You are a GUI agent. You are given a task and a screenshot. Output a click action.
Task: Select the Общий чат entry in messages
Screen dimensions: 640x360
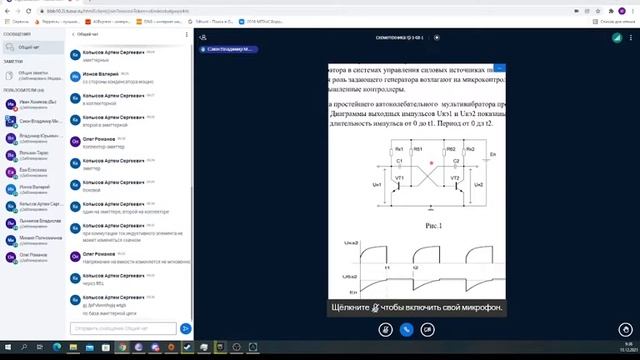click(33, 47)
